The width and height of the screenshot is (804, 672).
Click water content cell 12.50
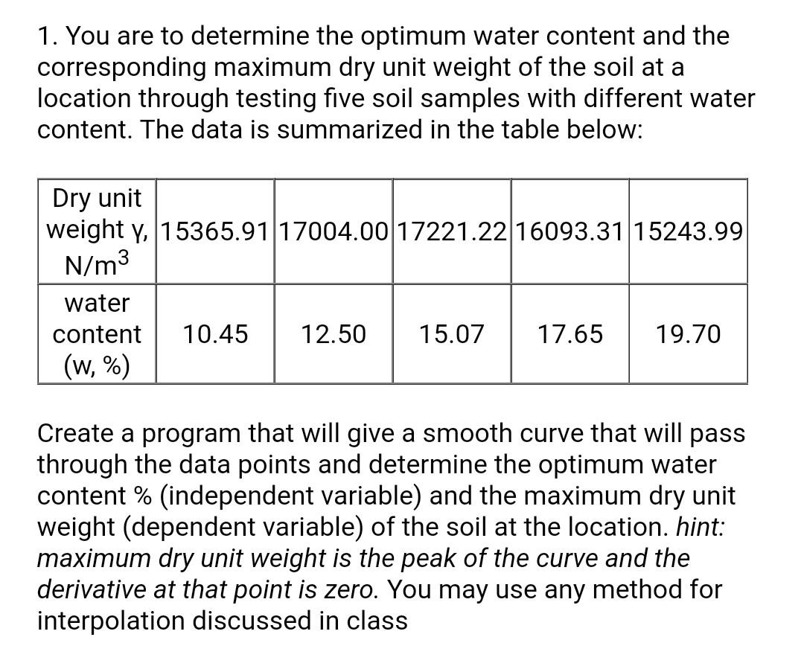tap(334, 333)
